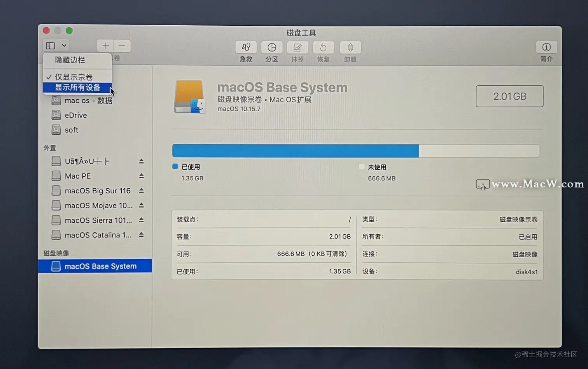Choose 显示所有设备 in the dropdown menu
The image size is (588, 369).
(x=77, y=88)
